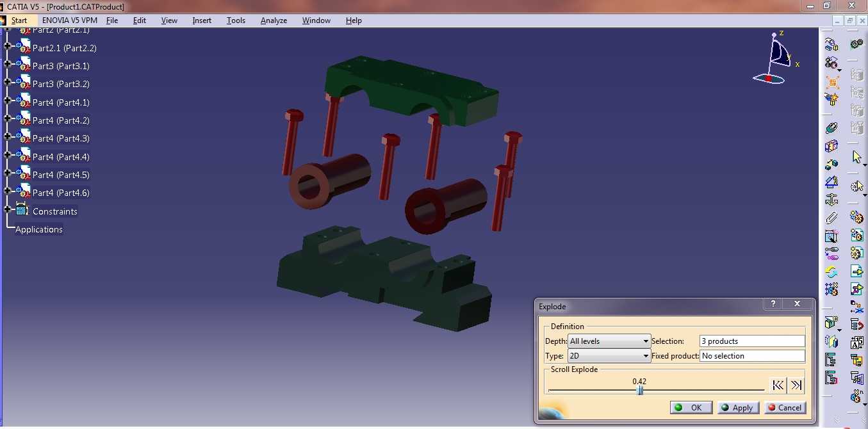Open the Start menu
Viewport: 868px width, 429px height.
click(19, 20)
